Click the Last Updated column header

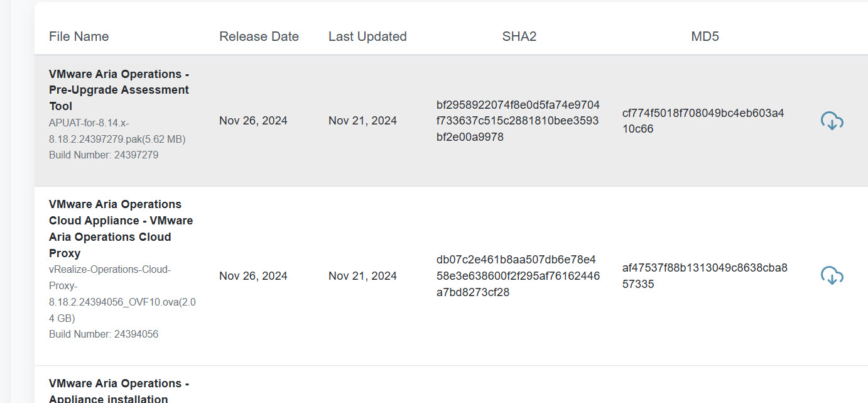(x=367, y=36)
